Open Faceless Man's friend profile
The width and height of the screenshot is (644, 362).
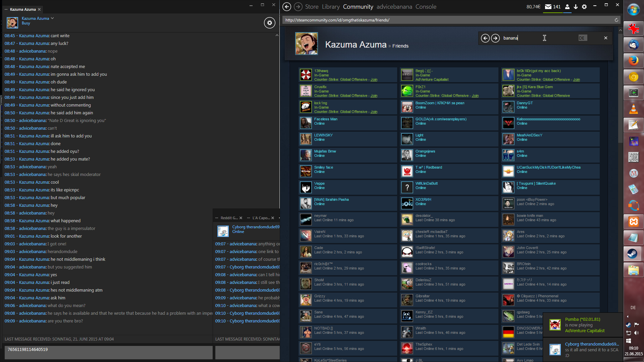click(326, 119)
